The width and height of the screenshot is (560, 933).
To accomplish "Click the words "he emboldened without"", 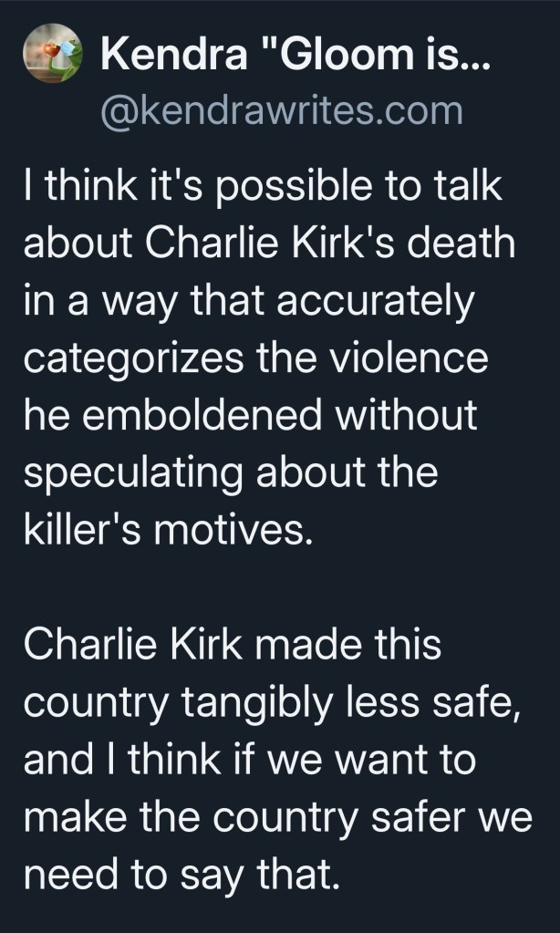I will pos(251,416).
